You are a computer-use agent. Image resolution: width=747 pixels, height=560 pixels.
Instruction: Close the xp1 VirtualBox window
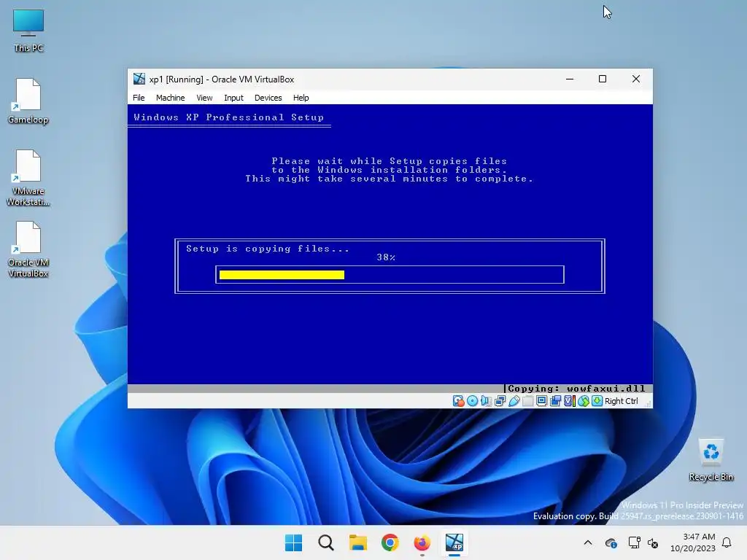pyautogui.click(x=636, y=79)
